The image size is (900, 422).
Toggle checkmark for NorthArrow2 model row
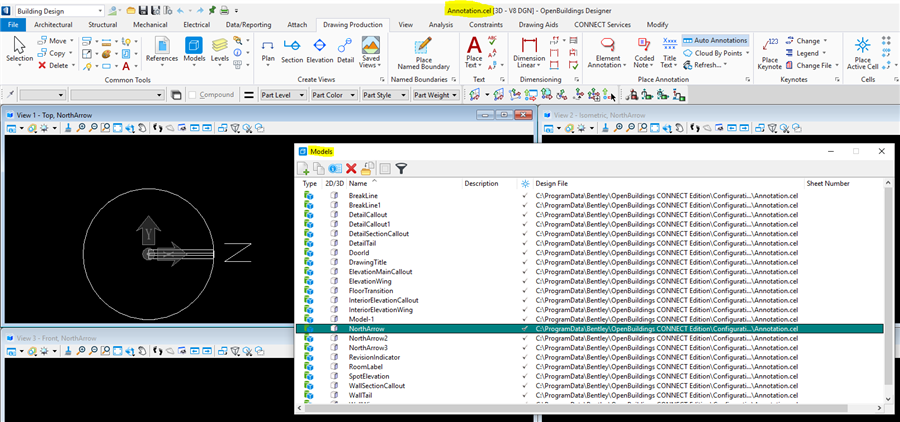click(x=525, y=338)
